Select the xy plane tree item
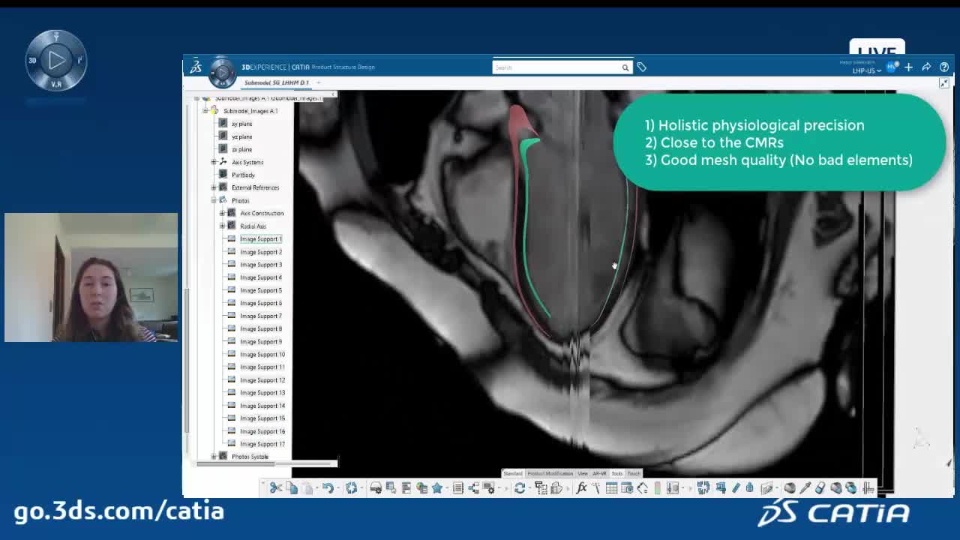The width and height of the screenshot is (960, 540). coord(242,124)
